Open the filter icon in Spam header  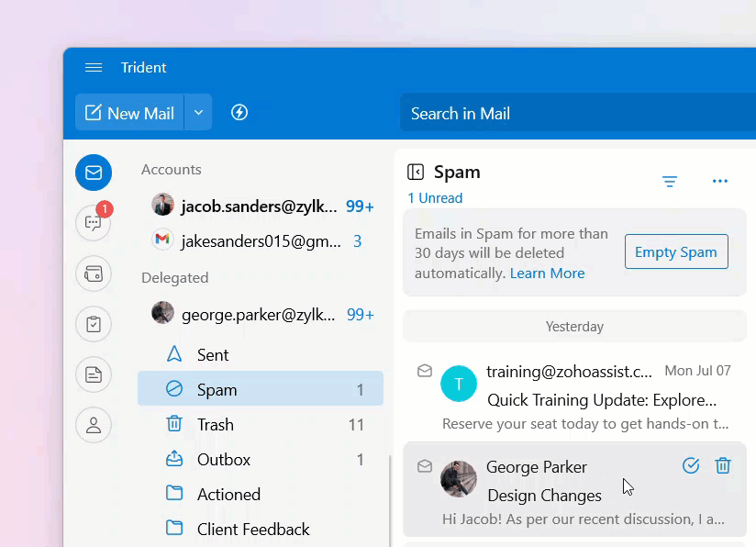pyautogui.click(x=669, y=182)
